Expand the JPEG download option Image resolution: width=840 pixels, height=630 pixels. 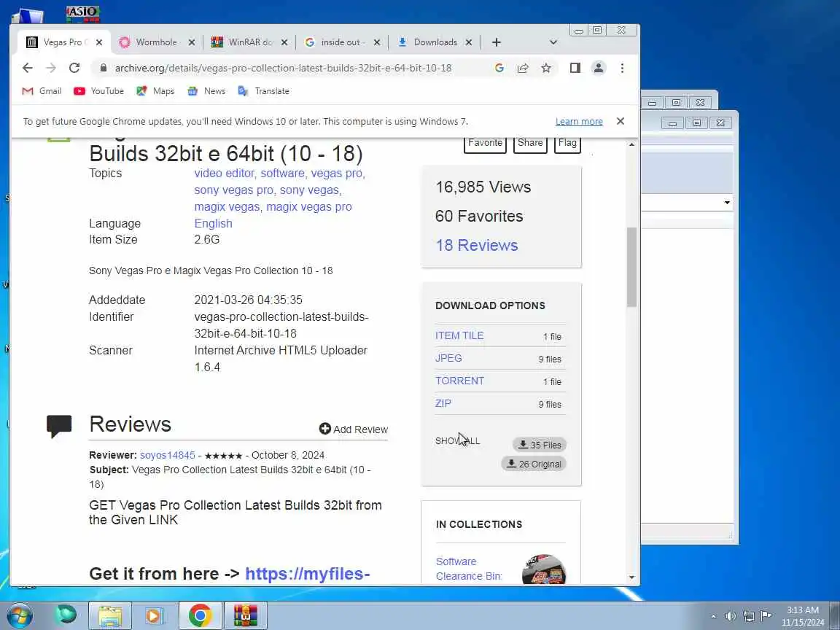(x=448, y=358)
